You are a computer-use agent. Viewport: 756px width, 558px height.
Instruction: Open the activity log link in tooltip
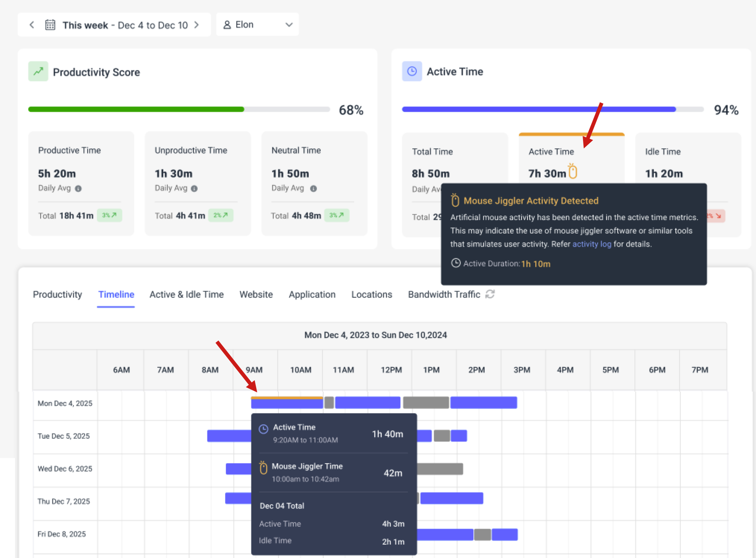pyautogui.click(x=592, y=244)
